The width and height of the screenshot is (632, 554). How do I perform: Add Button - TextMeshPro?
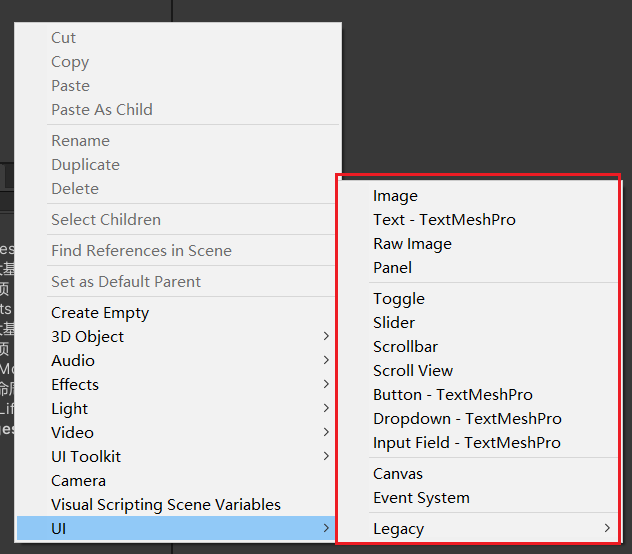click(x=478, y=395)
